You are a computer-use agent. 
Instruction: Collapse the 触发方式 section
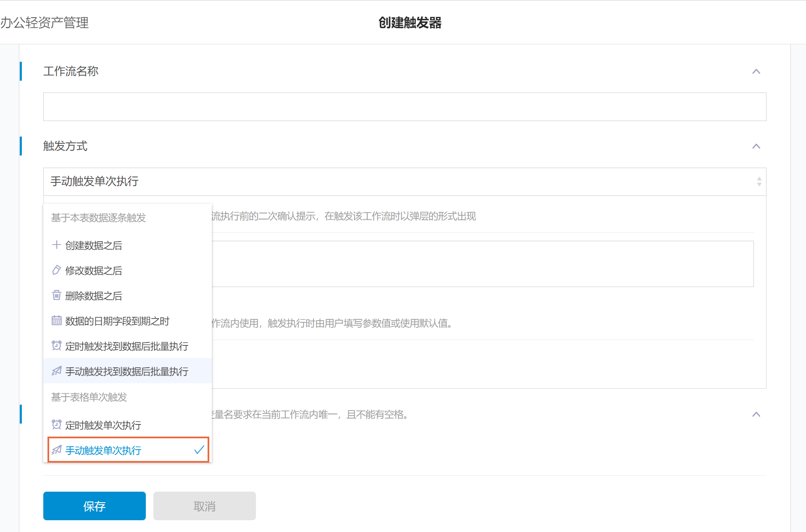point(756,146)
